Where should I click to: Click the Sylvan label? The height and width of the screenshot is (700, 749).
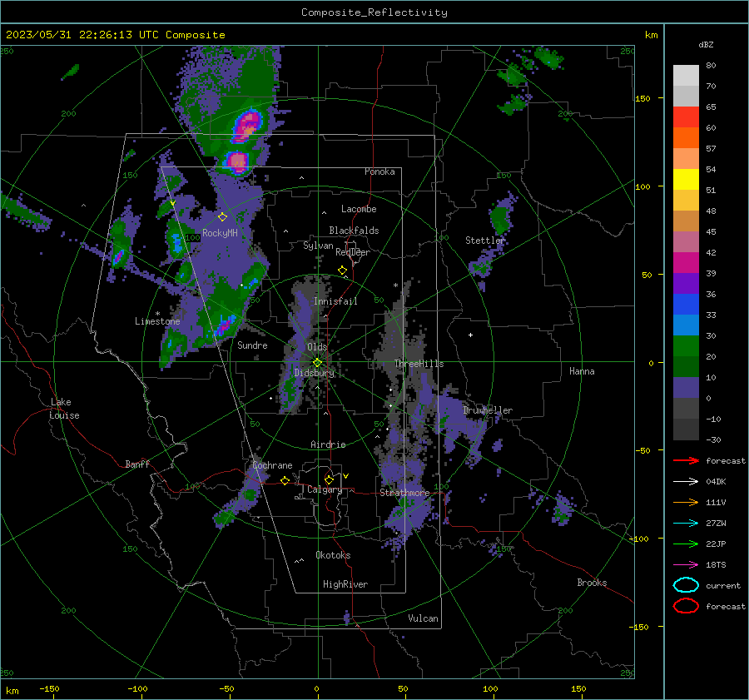(318, 246)
